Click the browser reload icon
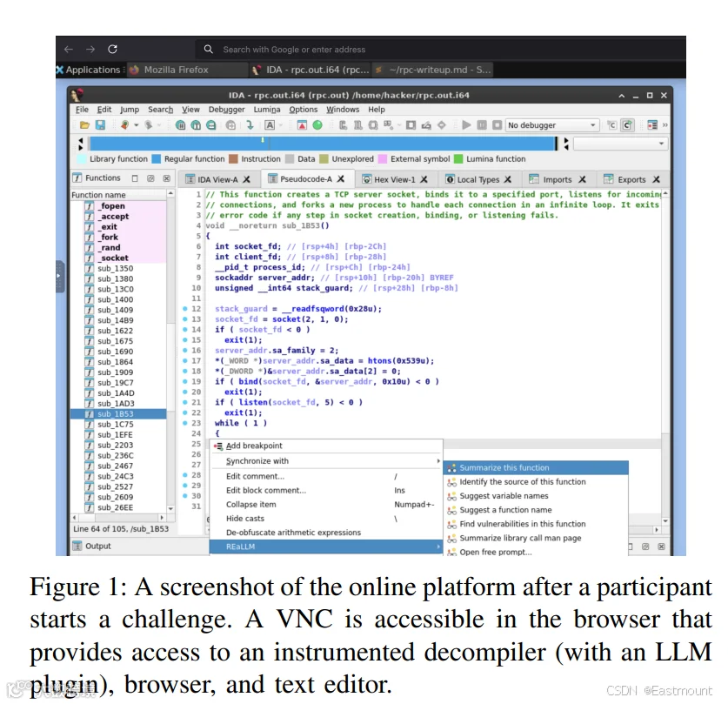The width and height of the screenshot is (728, 704). point(112,50)
